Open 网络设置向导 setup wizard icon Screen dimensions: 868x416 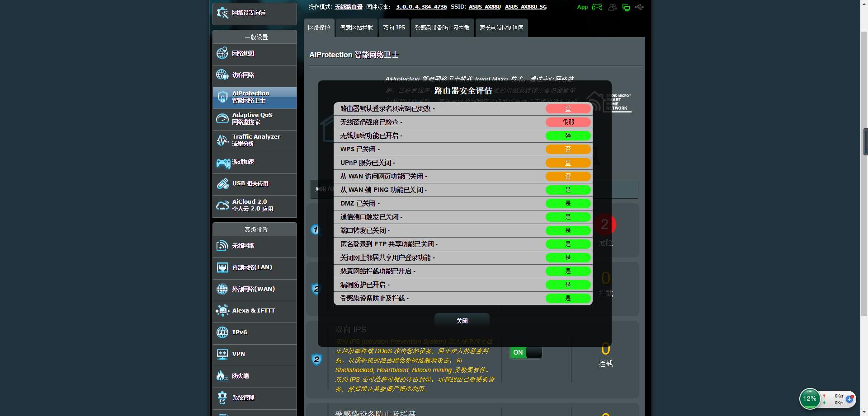click(x=222, y=13)
